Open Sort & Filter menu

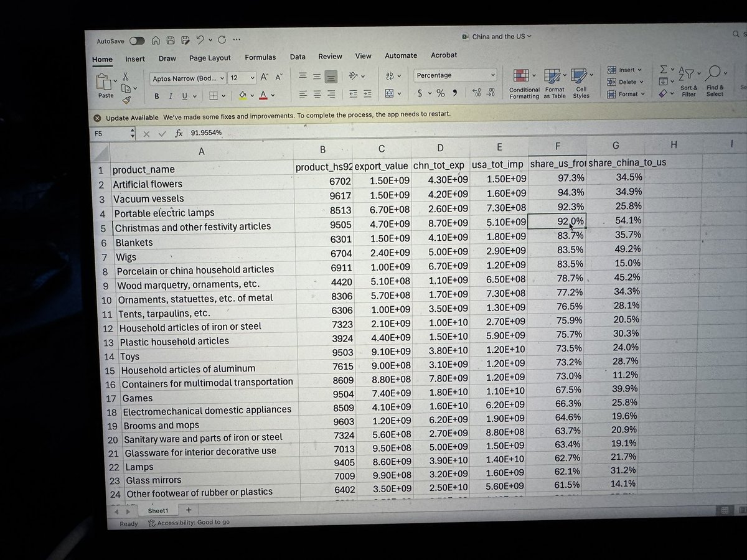[688, 82]
